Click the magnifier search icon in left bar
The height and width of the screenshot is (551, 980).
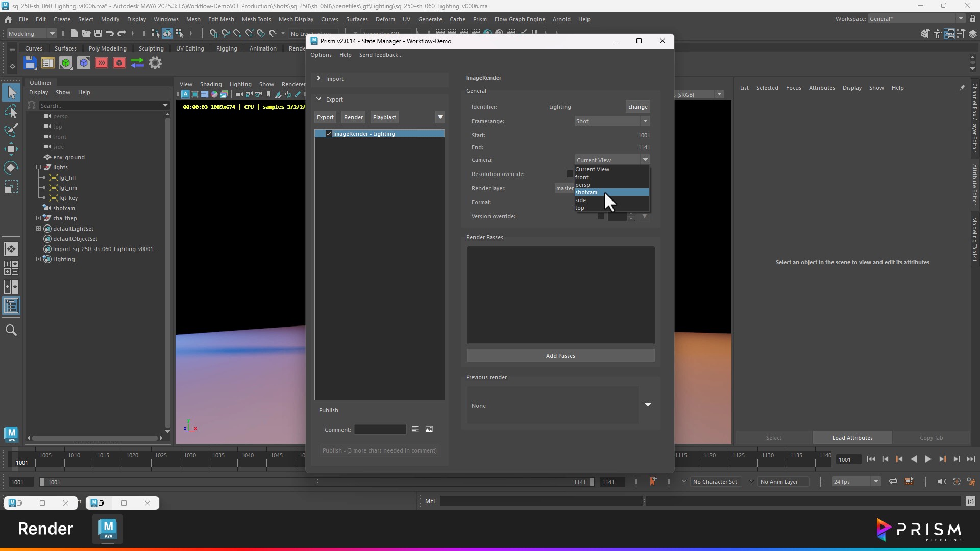[11, 330]
